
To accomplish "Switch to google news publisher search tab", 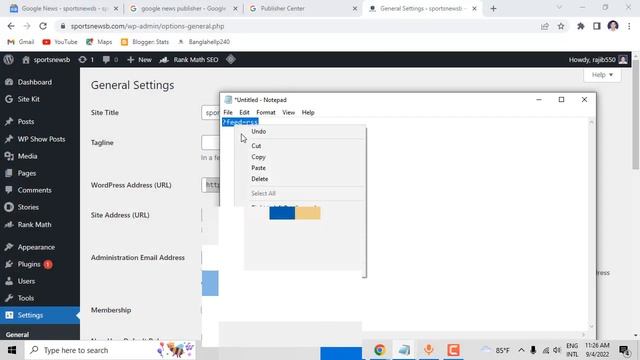I will [x=183, y=8].
